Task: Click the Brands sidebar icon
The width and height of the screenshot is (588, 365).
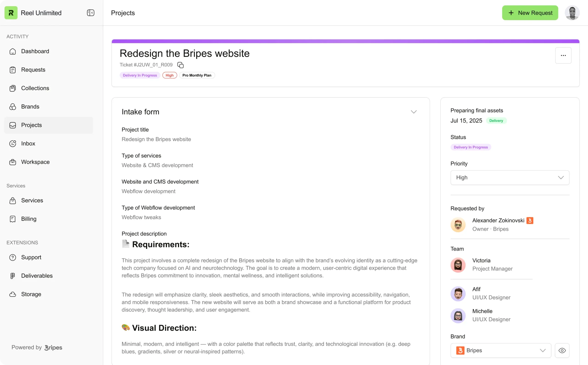Action: click(13, 107)
